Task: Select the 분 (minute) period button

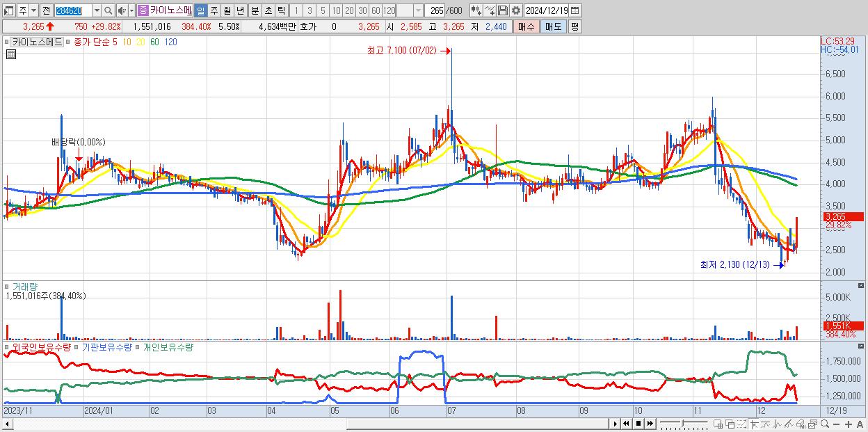Action: (x=255, y=10)
